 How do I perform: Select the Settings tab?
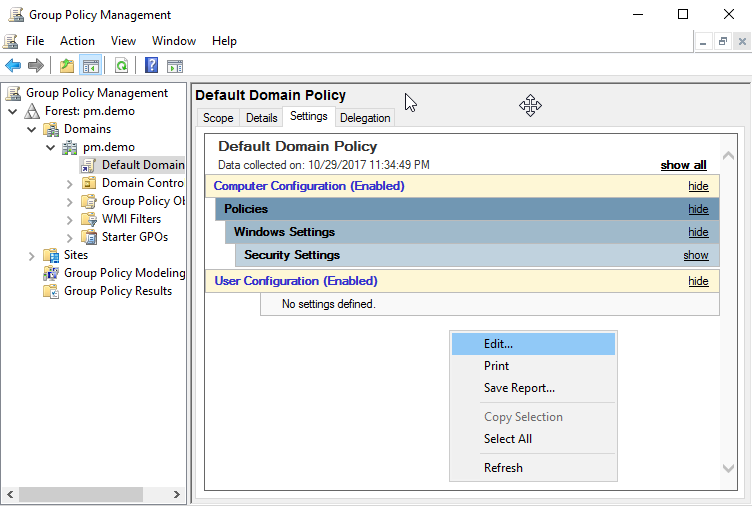coord(309,117)
